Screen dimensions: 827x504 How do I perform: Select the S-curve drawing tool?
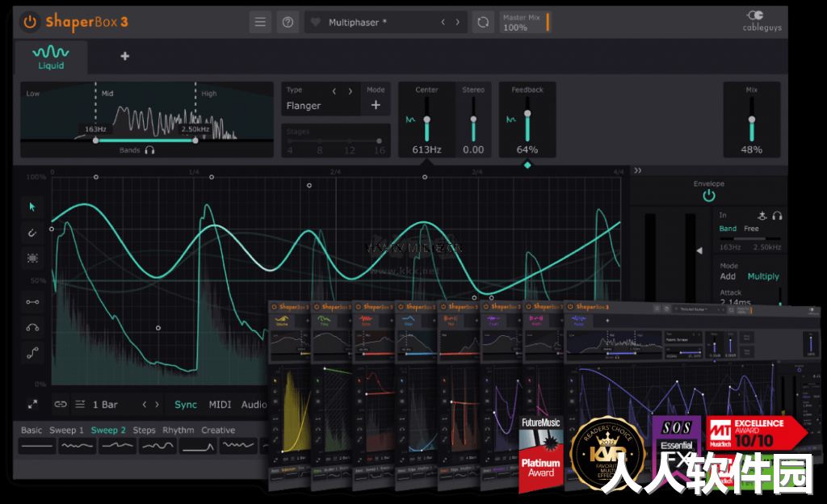32,353
